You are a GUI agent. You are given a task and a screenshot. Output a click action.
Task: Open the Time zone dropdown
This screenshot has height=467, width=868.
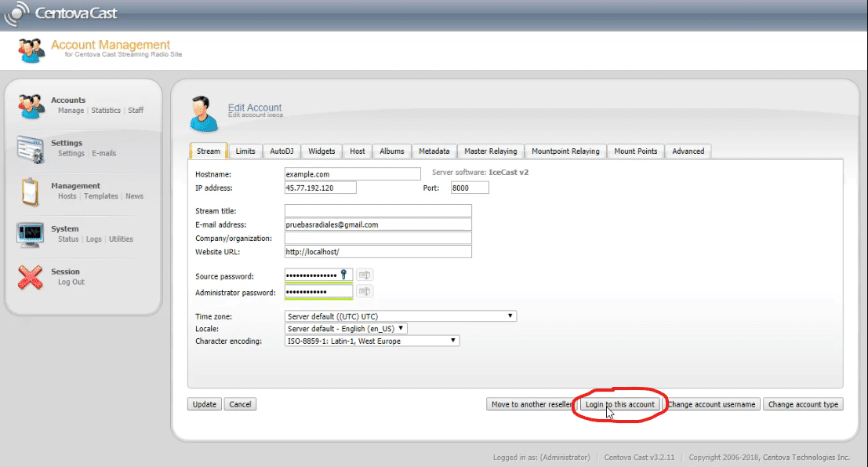[400, 316]
